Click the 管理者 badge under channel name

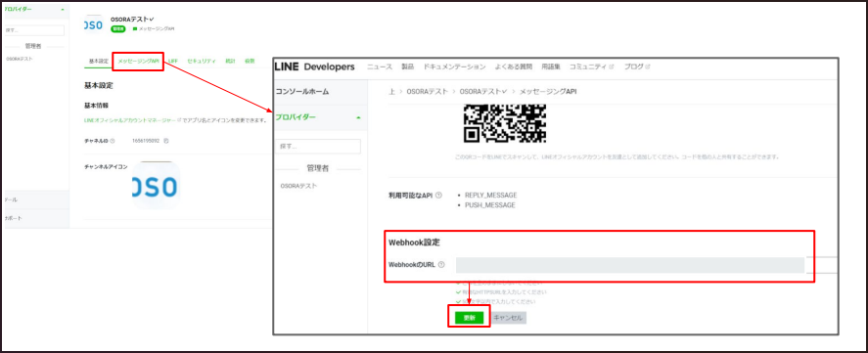(x=117, y=28)
